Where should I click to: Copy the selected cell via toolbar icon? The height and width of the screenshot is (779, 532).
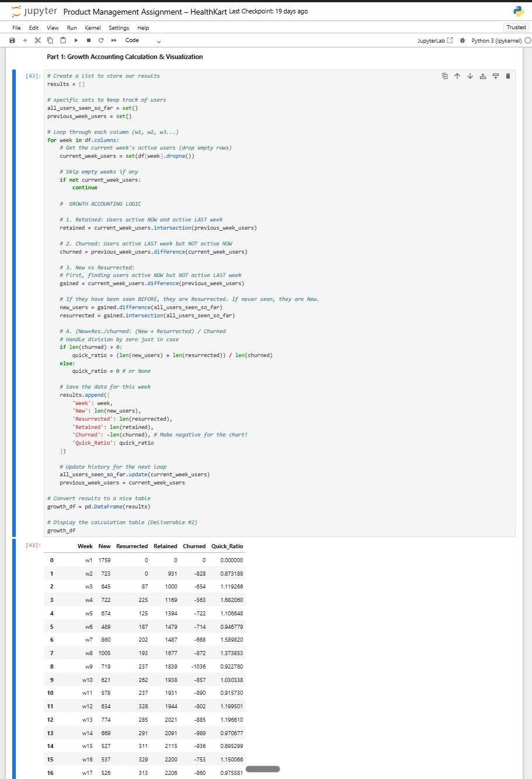[x=50, y=40]
